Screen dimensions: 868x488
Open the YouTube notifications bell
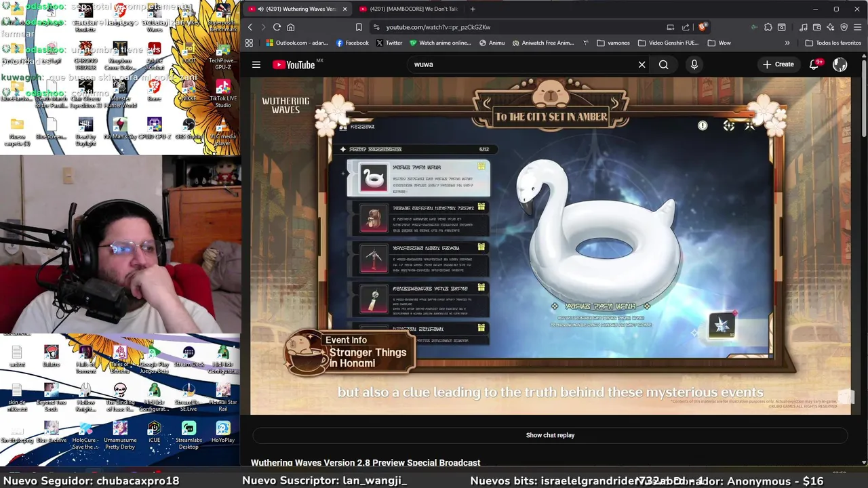tap(815, 64)
